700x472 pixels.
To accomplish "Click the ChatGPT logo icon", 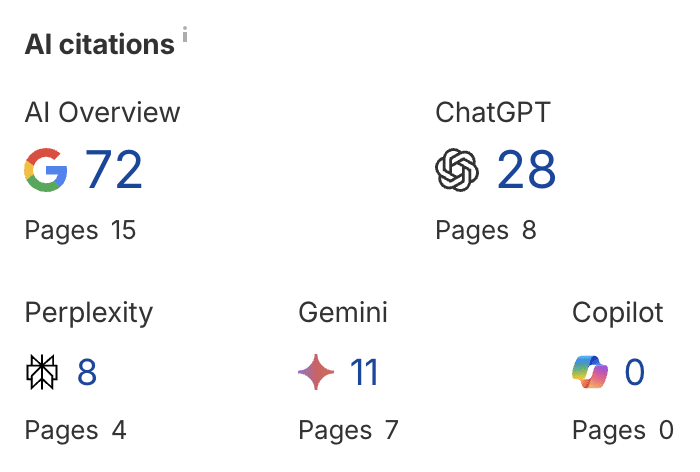I will (x=457, y=170).
